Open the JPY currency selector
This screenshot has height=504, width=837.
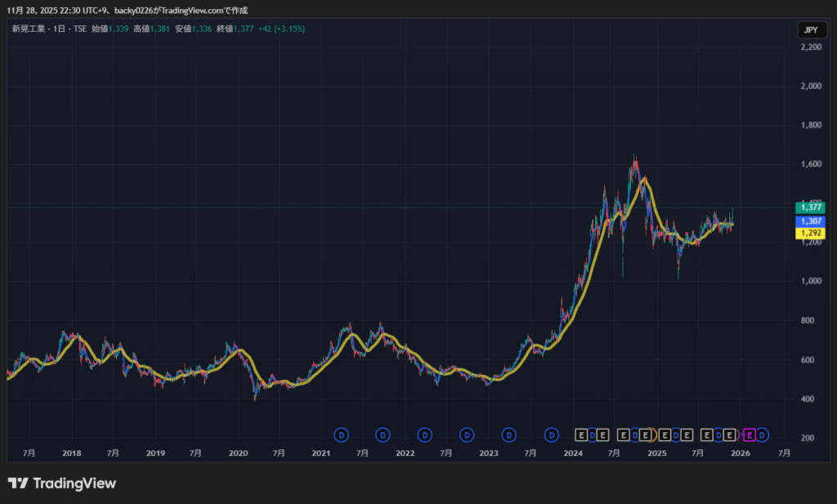click(810, 30)
